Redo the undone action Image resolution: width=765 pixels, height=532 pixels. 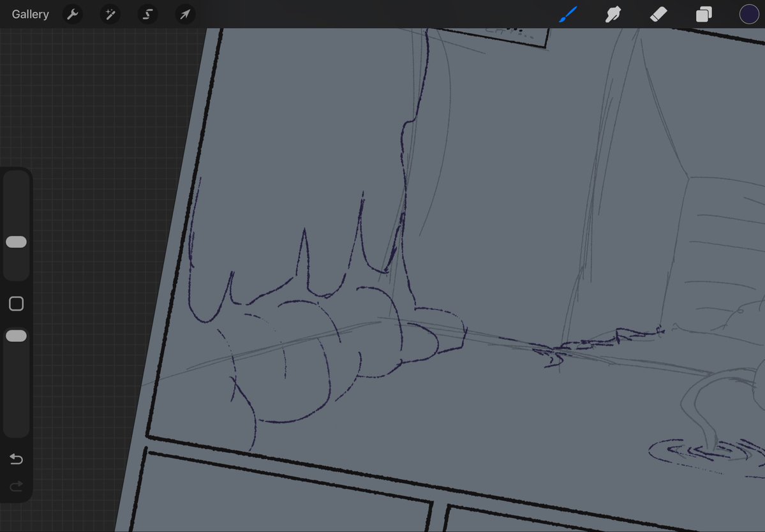tap(16, 485)
